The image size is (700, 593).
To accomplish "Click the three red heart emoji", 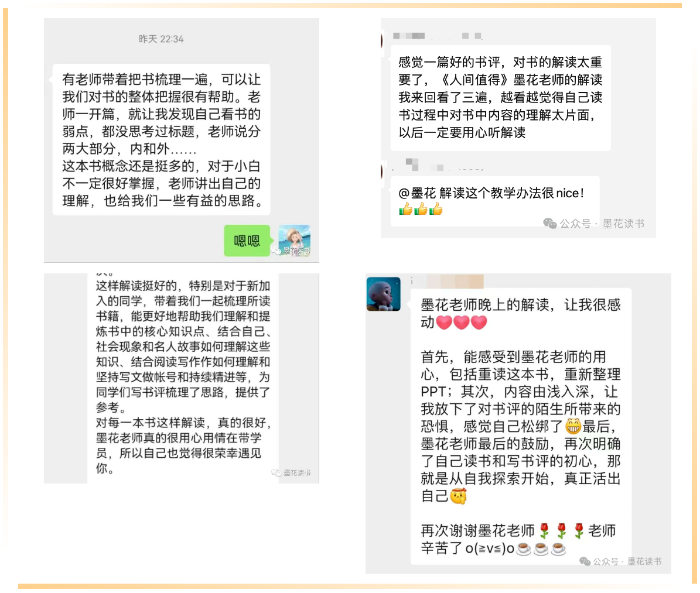I will pyautogui.click(x=462, y=322).
